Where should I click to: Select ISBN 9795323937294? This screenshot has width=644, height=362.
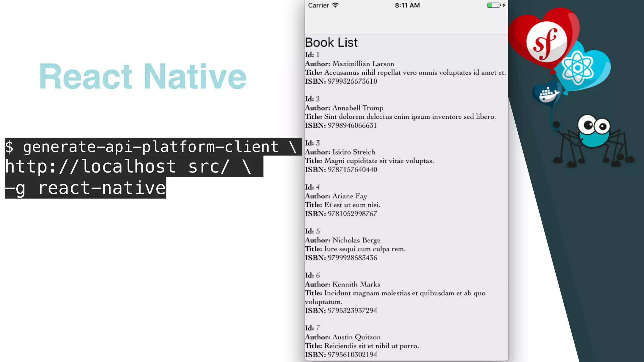tap(341, 310)
